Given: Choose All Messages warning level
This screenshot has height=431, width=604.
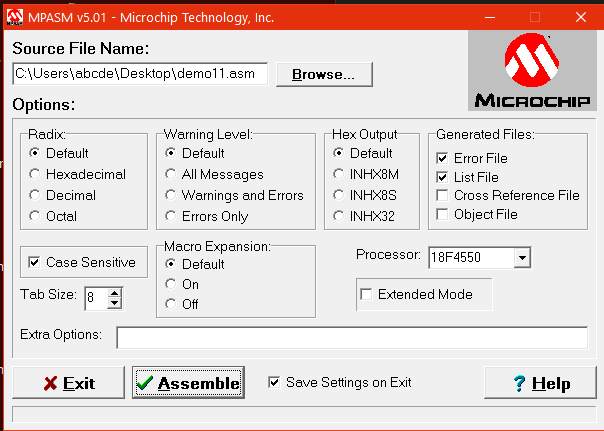Looking at the screenshot, I should pos(171,174).
